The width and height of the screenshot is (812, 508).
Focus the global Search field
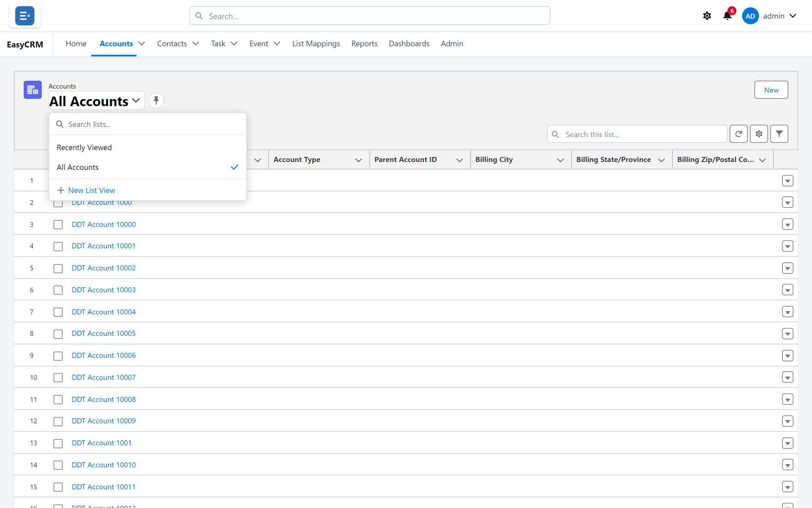pyautogui.click(x=370, y=16)
